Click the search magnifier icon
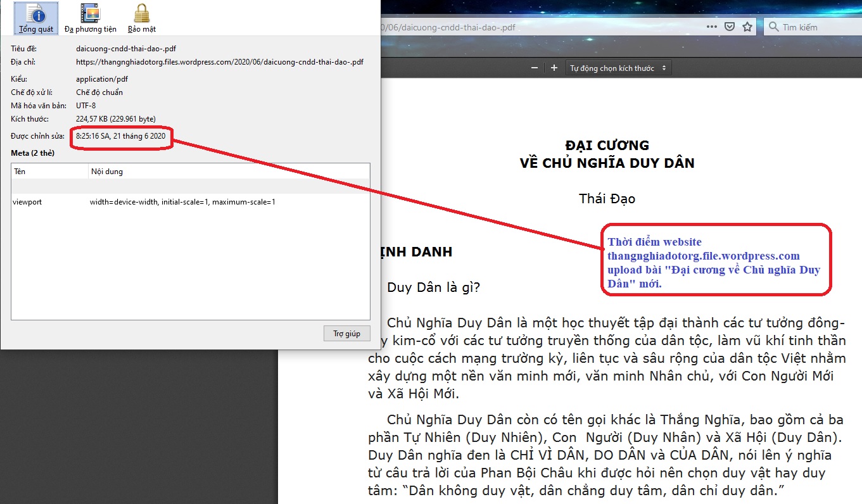This screenshot has height=504, width=862. [x=774, y=27]
